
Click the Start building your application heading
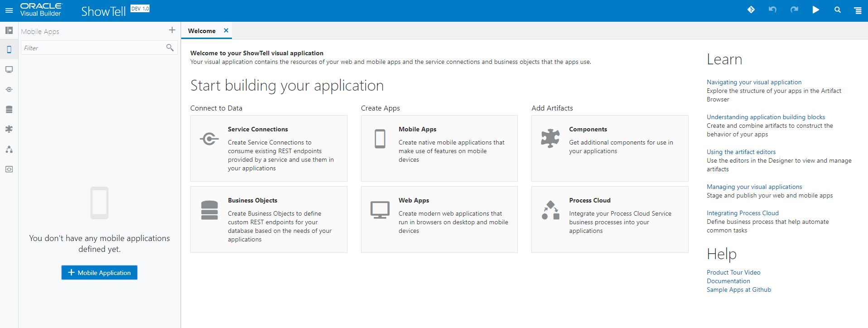tap(287, 86)
